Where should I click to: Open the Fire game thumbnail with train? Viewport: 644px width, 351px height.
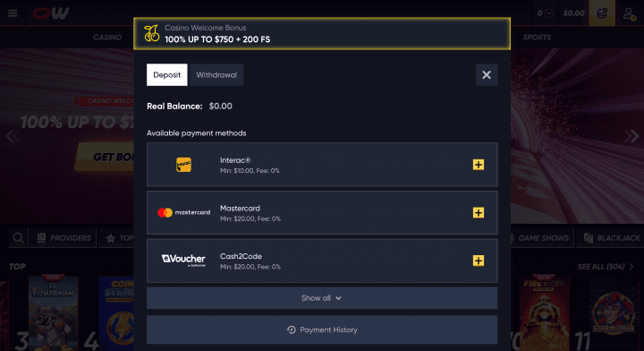(544, 312)
